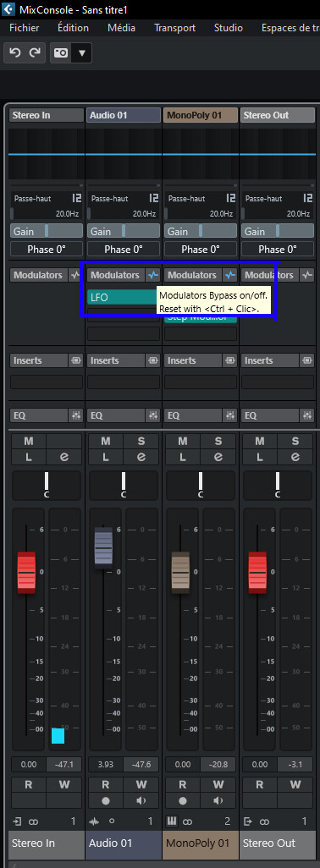Click the camera configuration icon

click(61, 52)
